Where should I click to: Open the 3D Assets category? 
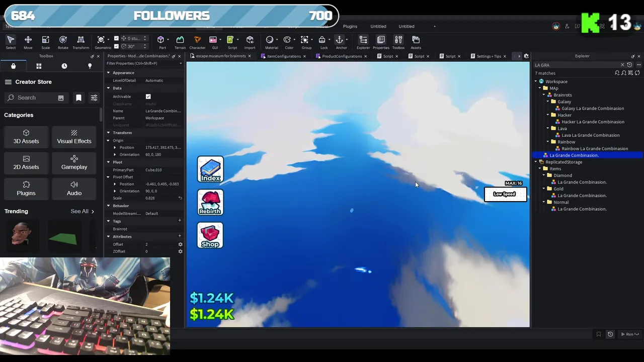(x=26, y=137)
